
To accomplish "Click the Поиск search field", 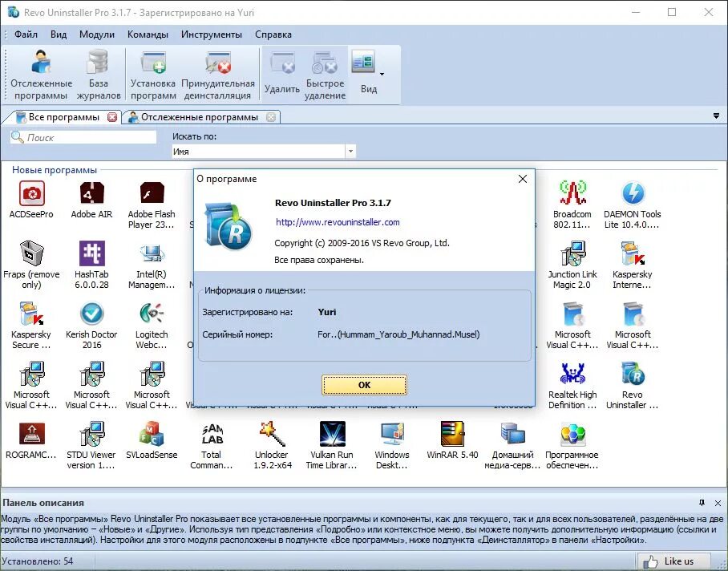I will (83, 137).
